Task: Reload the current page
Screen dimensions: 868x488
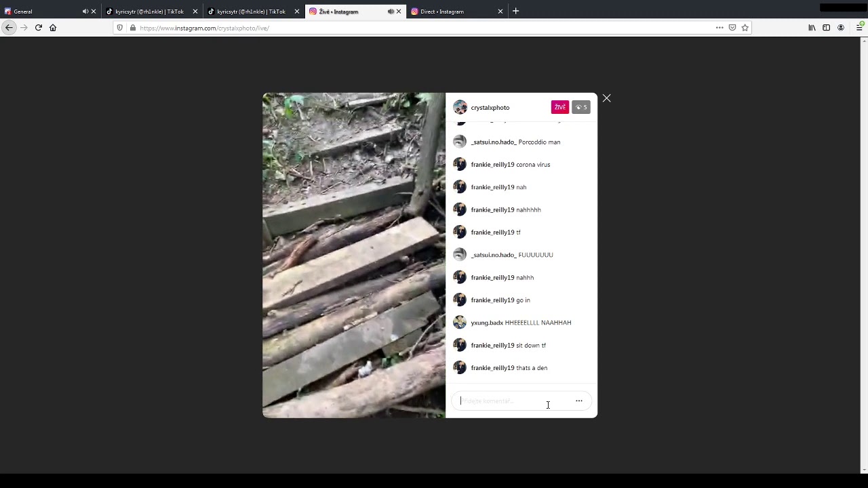Action: 39,28
